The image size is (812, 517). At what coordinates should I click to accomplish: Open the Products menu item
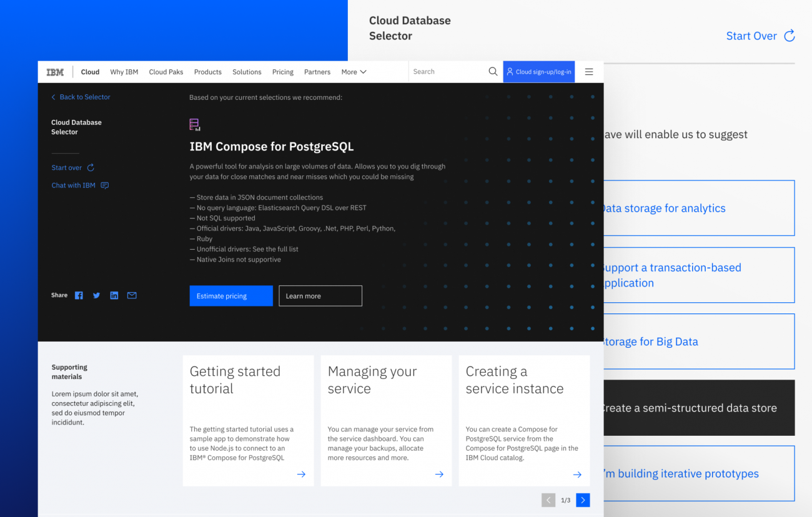tap(208, 72)
